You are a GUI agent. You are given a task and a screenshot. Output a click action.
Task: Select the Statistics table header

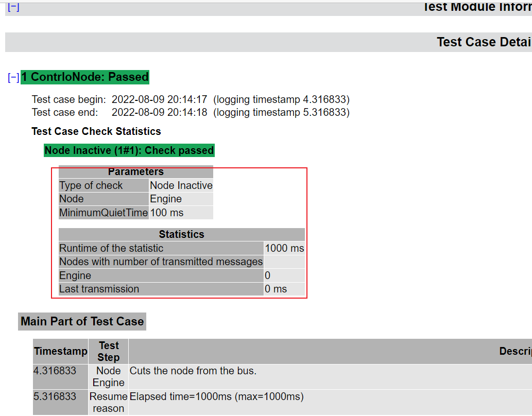[x=181, y=234]
